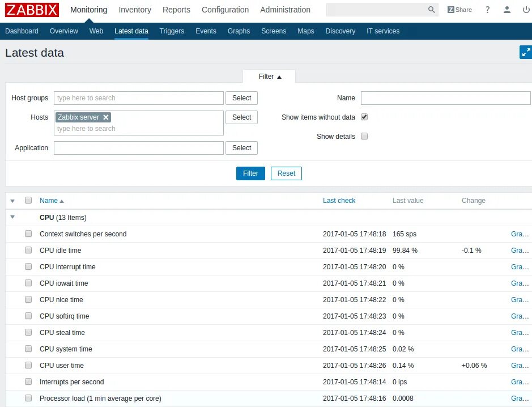The height and width of the screenshot is (407, 532).
Task: Click the Zabbix logo
Action: coord(32,10)
